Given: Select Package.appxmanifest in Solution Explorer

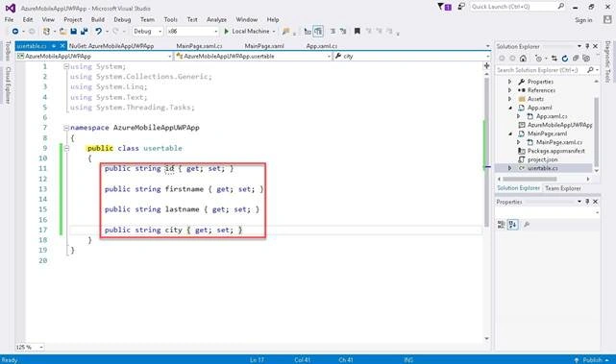Looking at the screenshot, I should coord(555,151).
